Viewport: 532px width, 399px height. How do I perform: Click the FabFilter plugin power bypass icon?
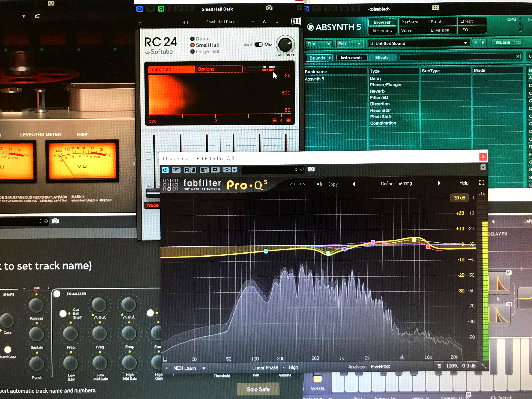coord(165,170)
